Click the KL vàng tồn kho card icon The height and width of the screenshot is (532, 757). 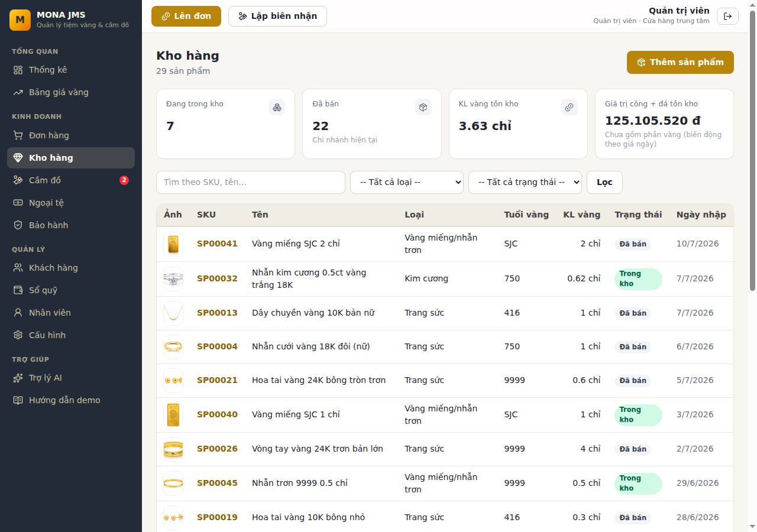(x=569, y=107)
